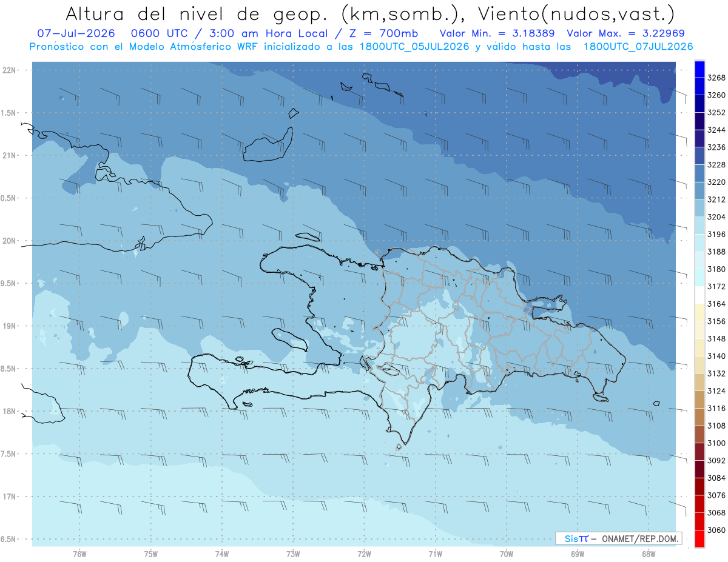Click the '3156' colorbar label
This screenshot has height=562, width=728.
coord(716,321)
